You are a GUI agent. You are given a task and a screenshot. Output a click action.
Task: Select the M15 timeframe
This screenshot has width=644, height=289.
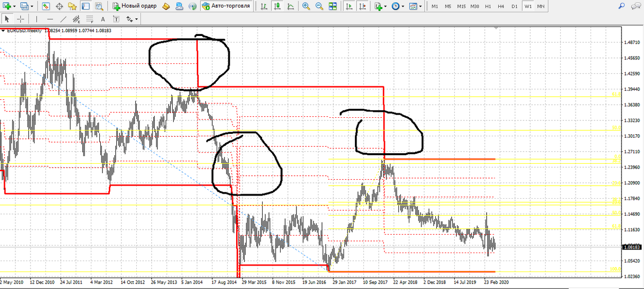[x=461, y=6]
